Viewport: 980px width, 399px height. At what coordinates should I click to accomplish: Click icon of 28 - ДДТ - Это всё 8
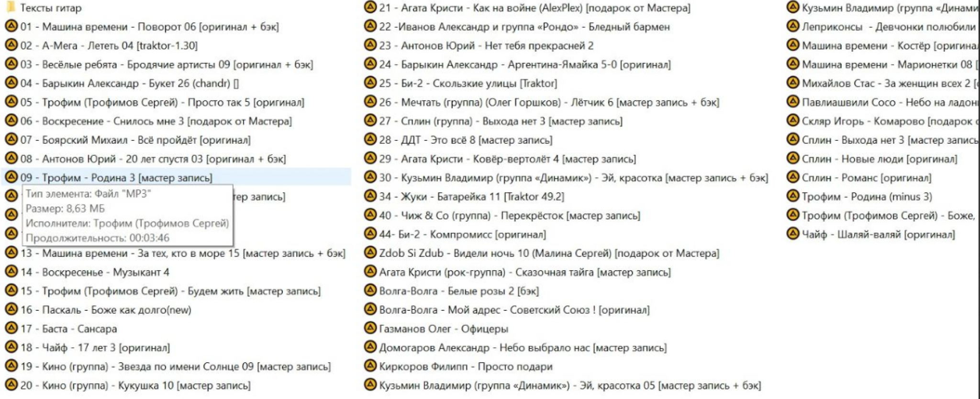(370, 139)
